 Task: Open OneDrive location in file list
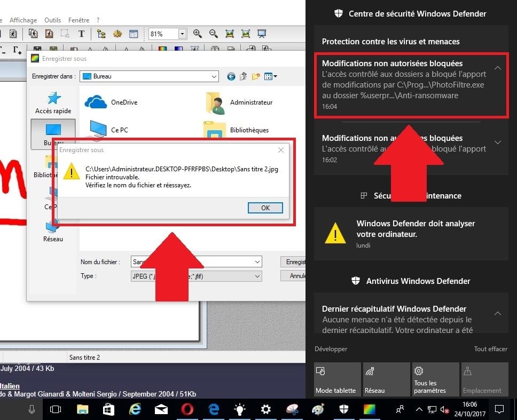[x=111, y=102]
